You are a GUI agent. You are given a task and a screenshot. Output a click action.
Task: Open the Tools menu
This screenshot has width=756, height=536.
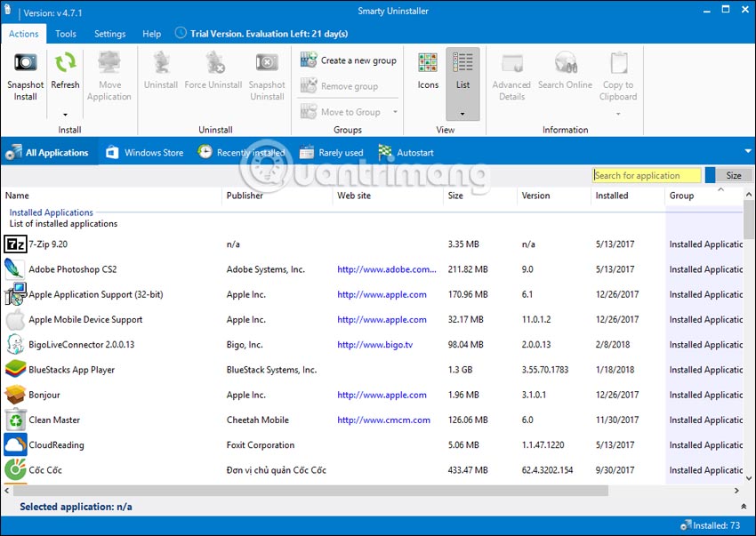pos(65,34)
